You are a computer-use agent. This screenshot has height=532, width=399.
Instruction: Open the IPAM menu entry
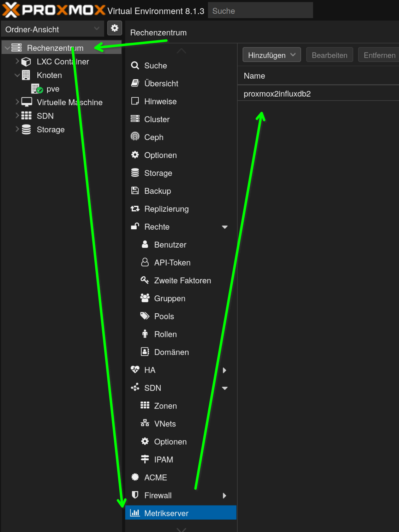[181, 459]
